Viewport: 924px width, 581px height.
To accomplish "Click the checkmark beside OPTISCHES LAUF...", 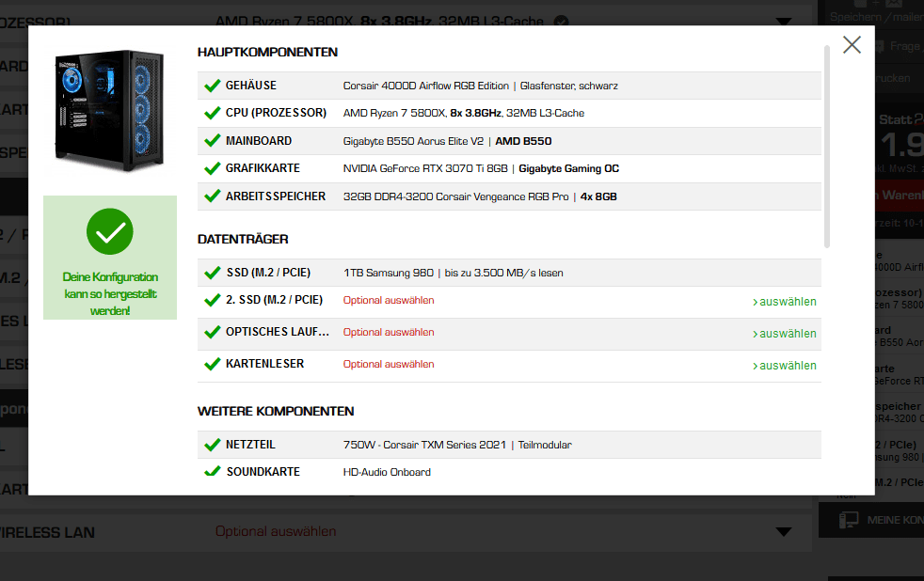I will pos(212,333).
